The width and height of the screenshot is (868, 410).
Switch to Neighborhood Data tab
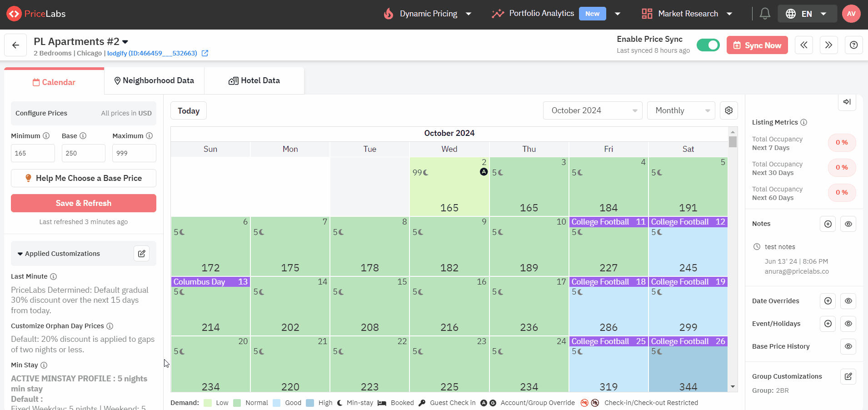154,80
